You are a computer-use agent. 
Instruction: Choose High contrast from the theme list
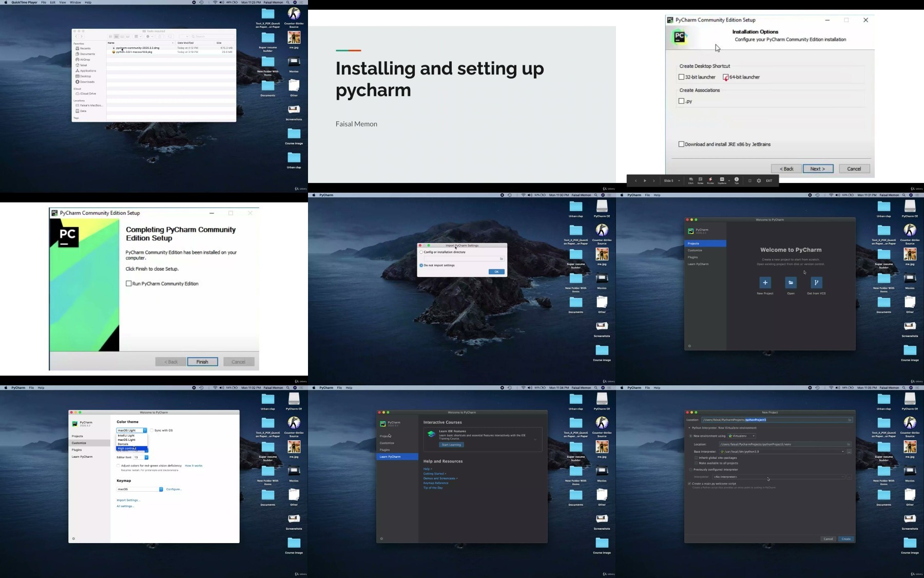[x=132, y=449]
